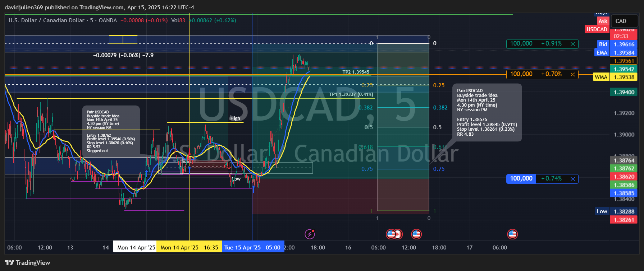Click the red Ask price label
The image size is (644, 271).
[603, 21]
